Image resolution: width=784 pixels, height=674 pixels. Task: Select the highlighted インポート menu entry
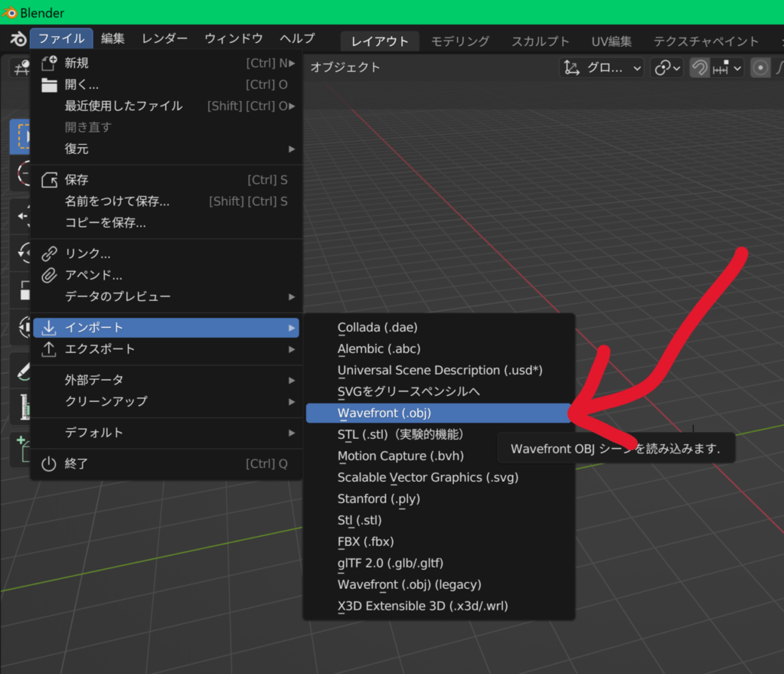pyautogui.click(x=166, y=328)
